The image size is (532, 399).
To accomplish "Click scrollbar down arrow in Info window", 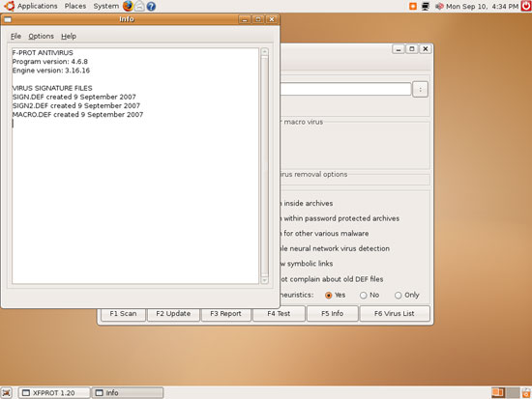I will pos(265,280).
